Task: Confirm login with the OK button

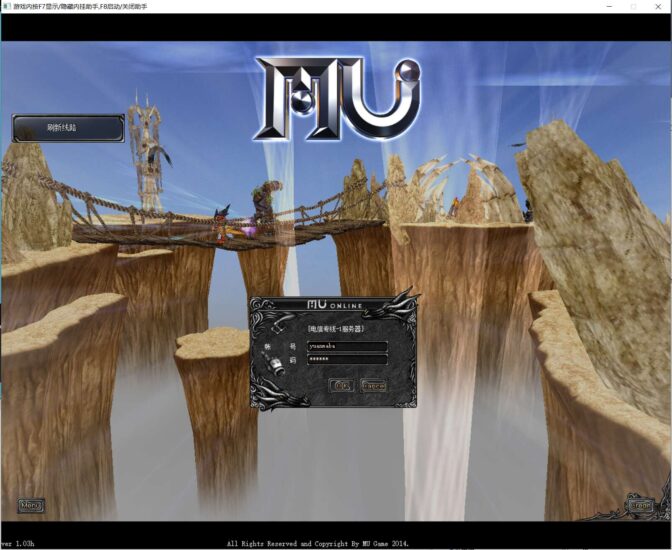Action: click(341, 385)
